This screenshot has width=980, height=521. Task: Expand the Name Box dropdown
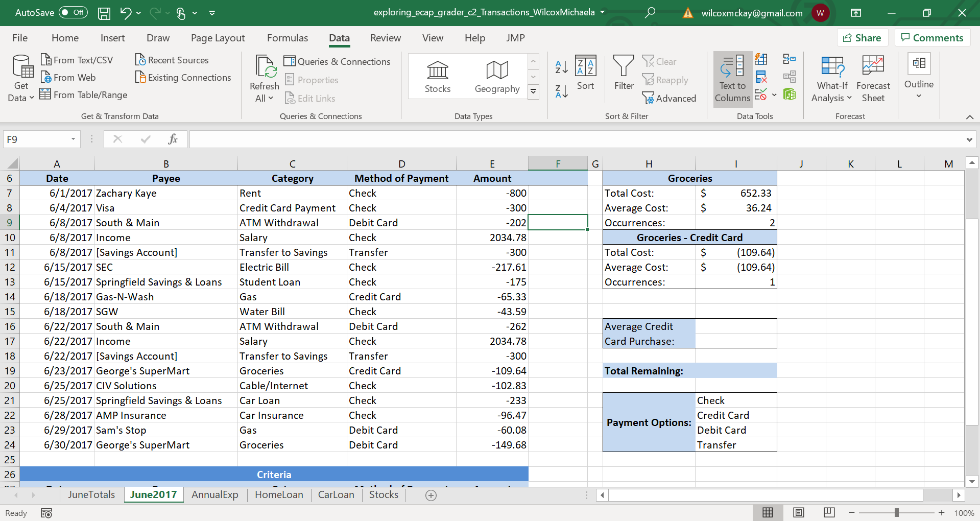(73, 139)
